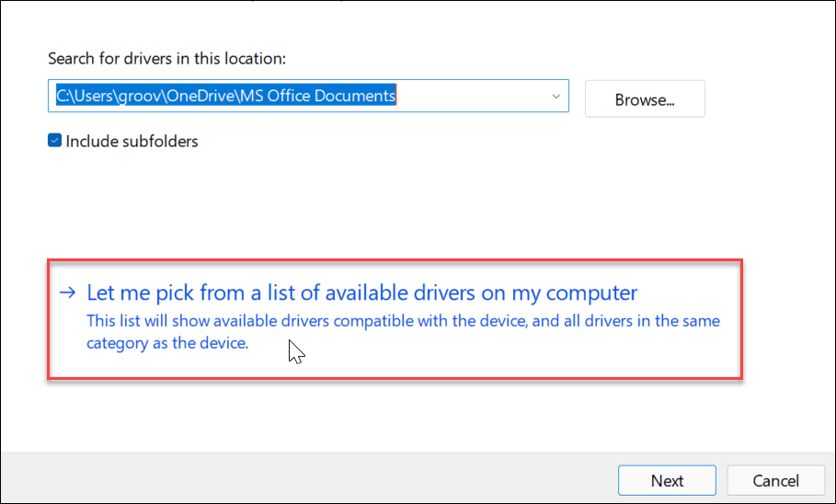
Task: Click 'This list will show available drivers' text
Action: click(x=212, y=322)
